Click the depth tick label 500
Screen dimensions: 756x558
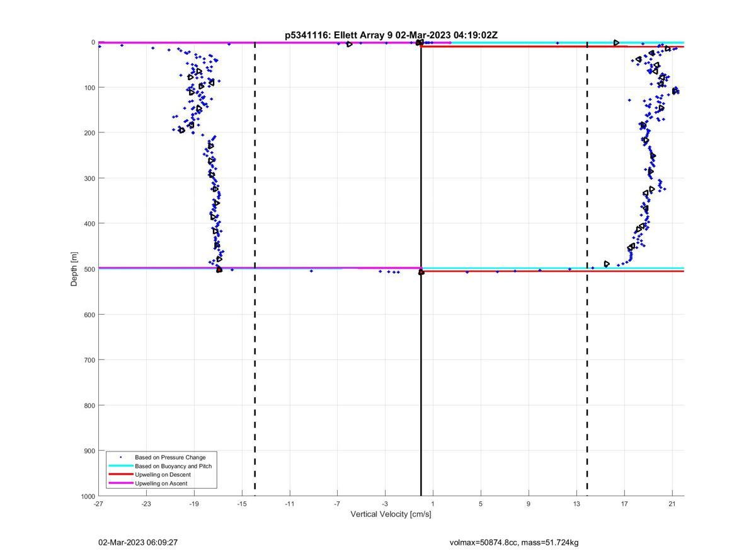pos(89,269)
